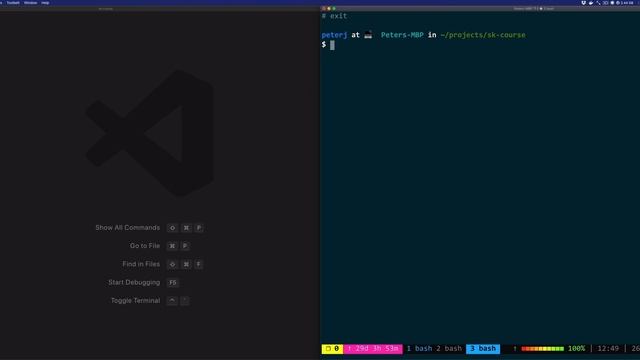This screenshot has height=360, width=640.
Task: Click Show All Commands in VS Code
Action: click(x=127, y=228)
